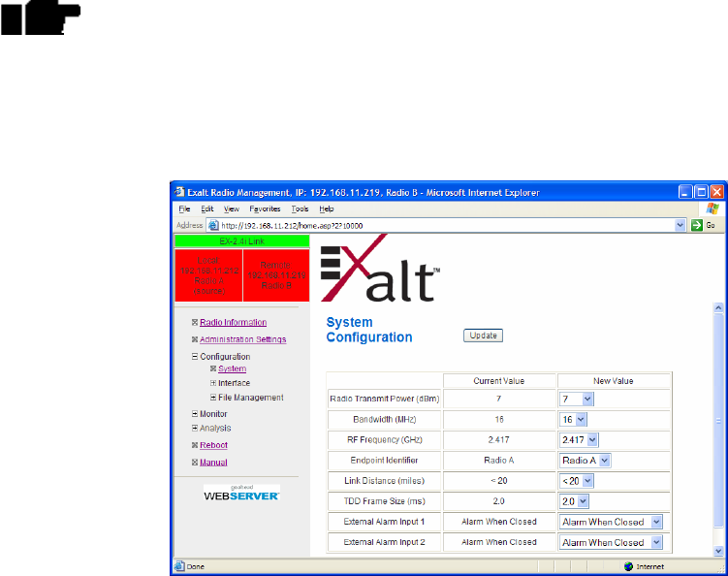The height and width of the screenshot is (576, 728).
Task: Collapse the Configuration tree node
Action: tap(195, 356)
